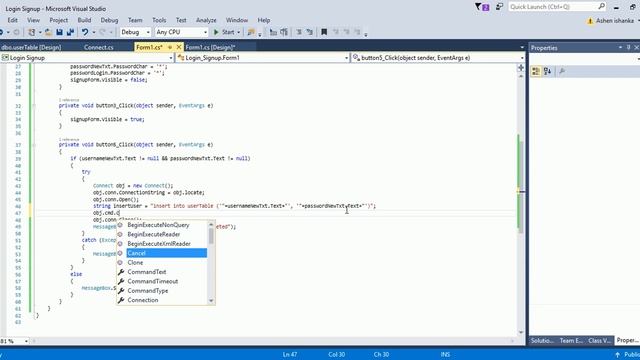Open the Debug configuration dropdown
Screen dimensions: 640x360
148,32
